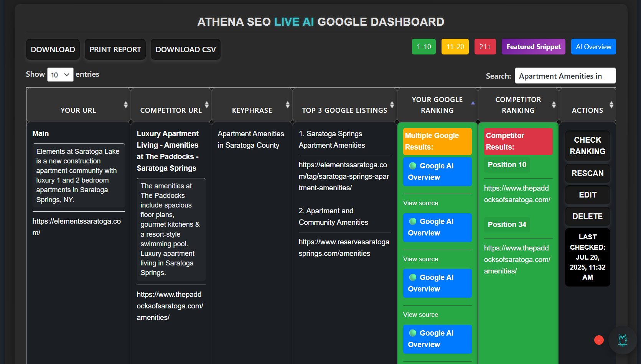
Task: Sort by the Competitor URL column arrows
Action: coord(207,105)
